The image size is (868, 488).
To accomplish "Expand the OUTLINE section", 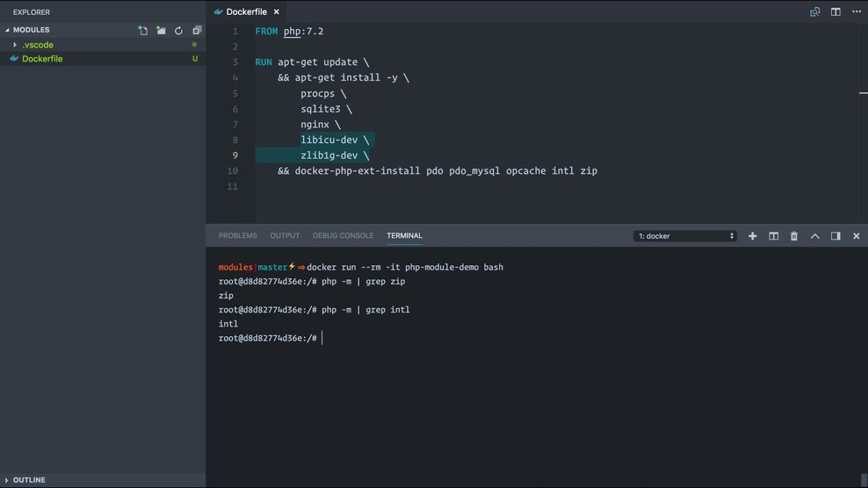I will click(x=29, y=480).
